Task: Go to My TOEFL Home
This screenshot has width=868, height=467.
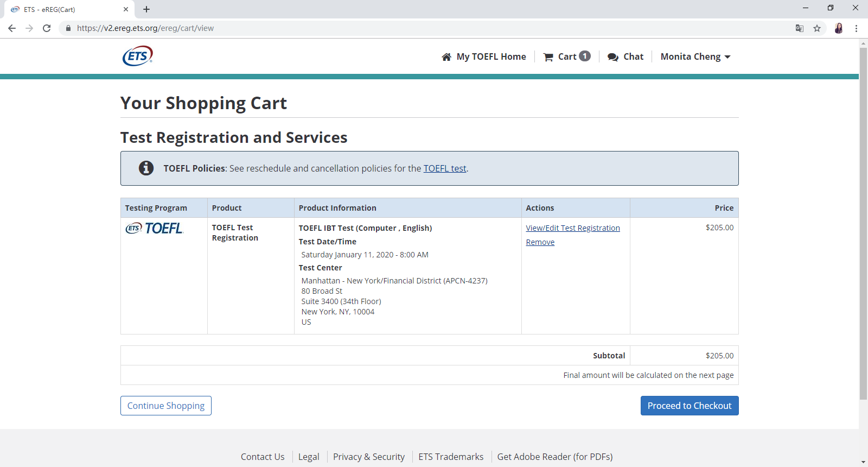Action: click(484, 56)
